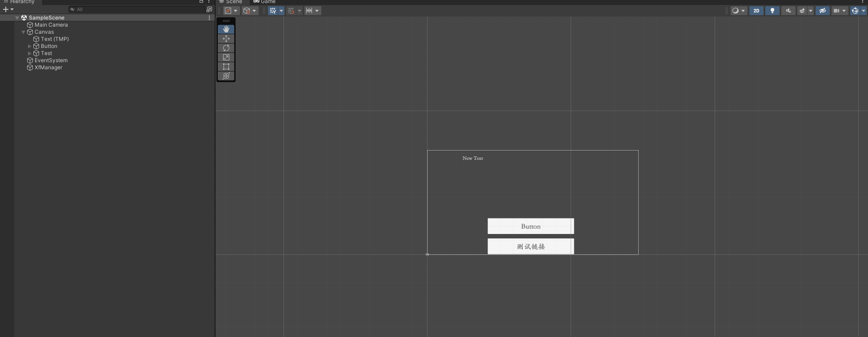Open scene camera settings dropdown
Screen dimensions: 868x337
pos(840,11)
